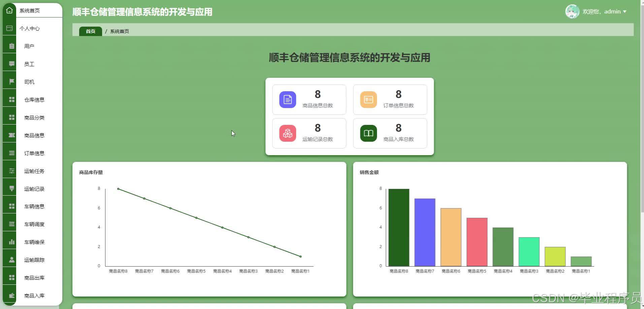This screenshot has height=309, width=644.
Task: Select the dark green bar for 商品名称8
Action: click(398, 227)
